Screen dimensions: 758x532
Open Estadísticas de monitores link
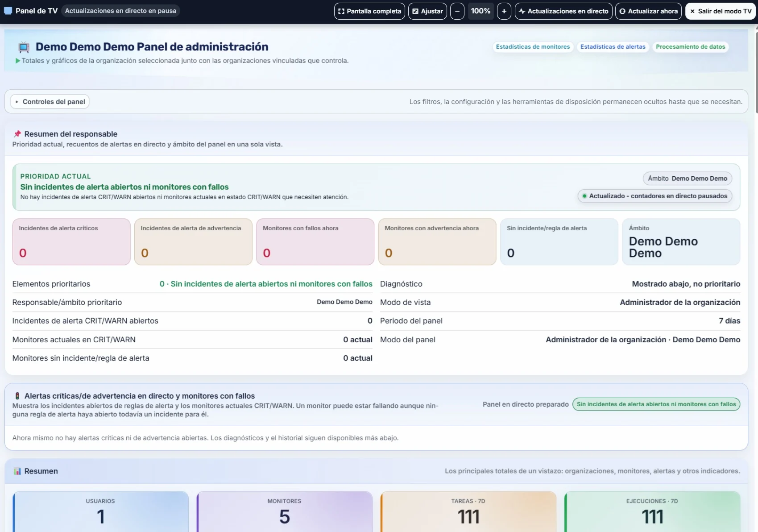533,47
